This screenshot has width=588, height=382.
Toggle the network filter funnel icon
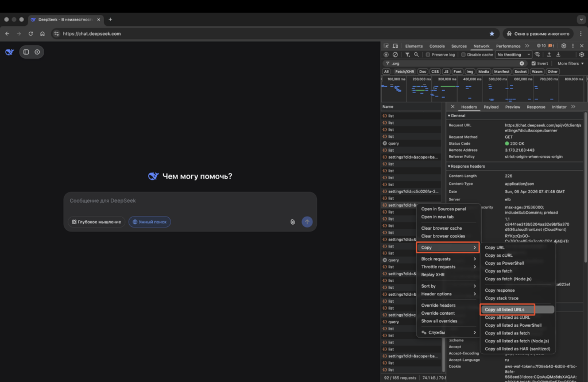pos(407,55)
